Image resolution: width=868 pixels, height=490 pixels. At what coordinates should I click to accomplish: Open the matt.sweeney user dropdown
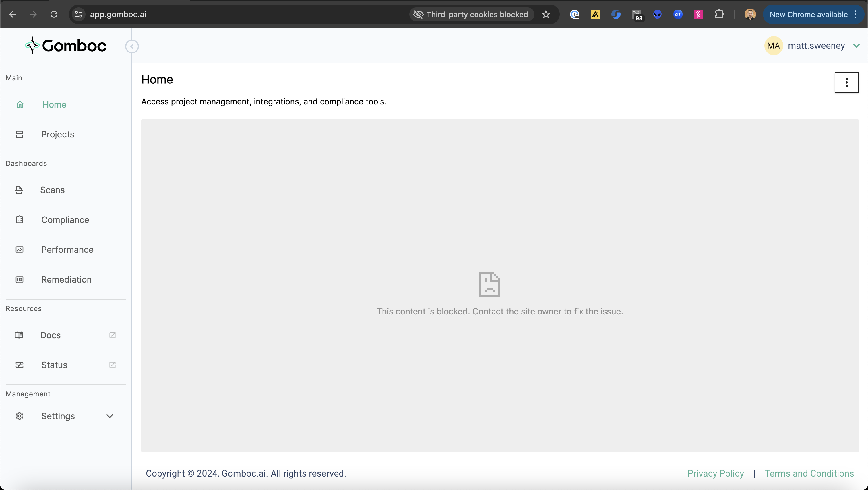click(x=856, y=46)
